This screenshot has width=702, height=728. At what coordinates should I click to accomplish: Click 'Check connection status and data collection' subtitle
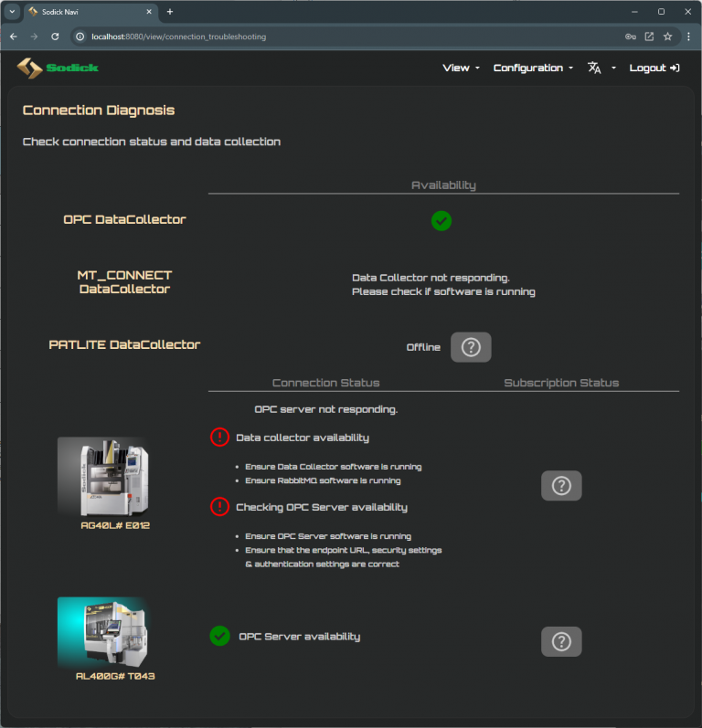coord(152,142)
